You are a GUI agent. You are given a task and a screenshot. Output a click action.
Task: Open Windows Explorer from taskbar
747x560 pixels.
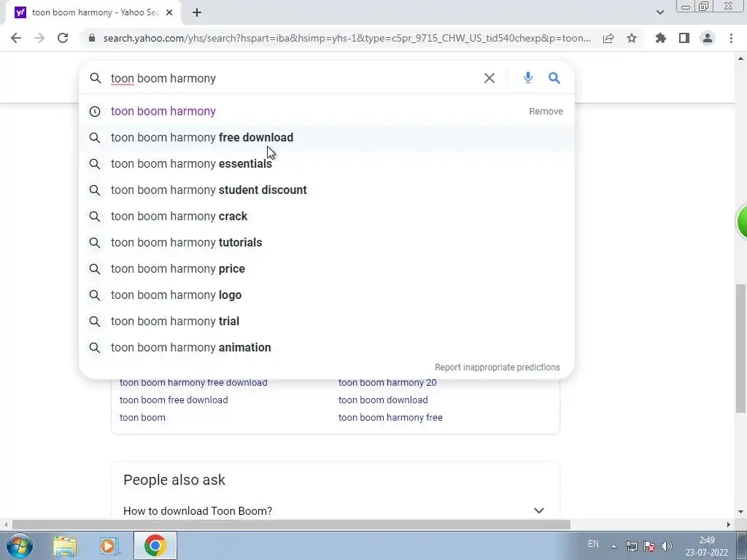pos(65,545)
